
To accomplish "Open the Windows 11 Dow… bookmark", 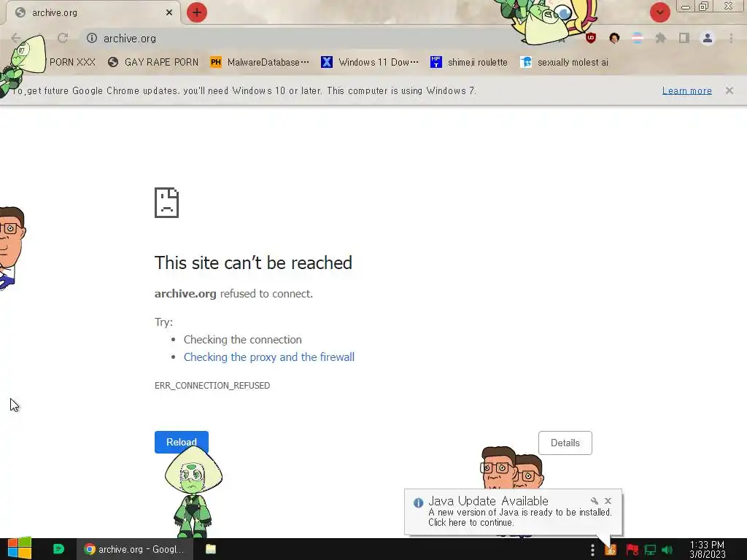I will click(x=370, y=63).
